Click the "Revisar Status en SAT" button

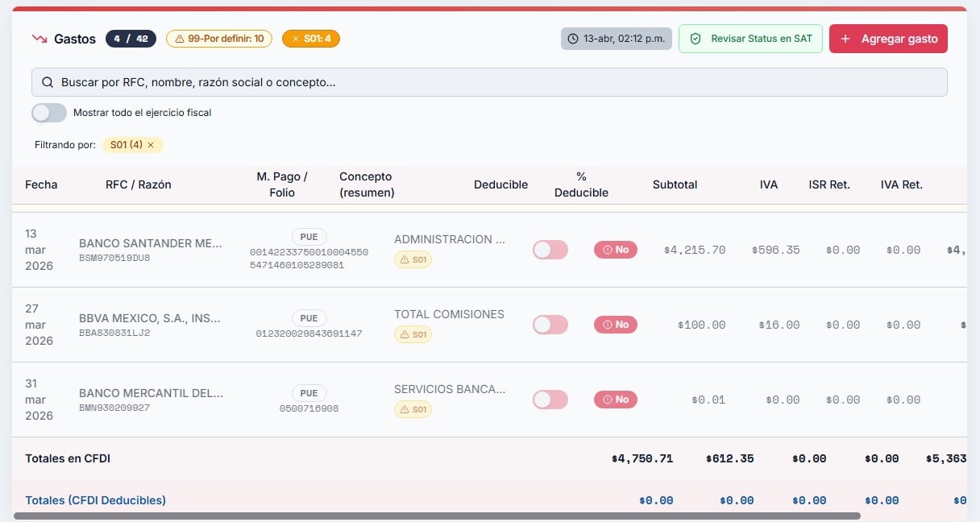click(x=750, y=38)
